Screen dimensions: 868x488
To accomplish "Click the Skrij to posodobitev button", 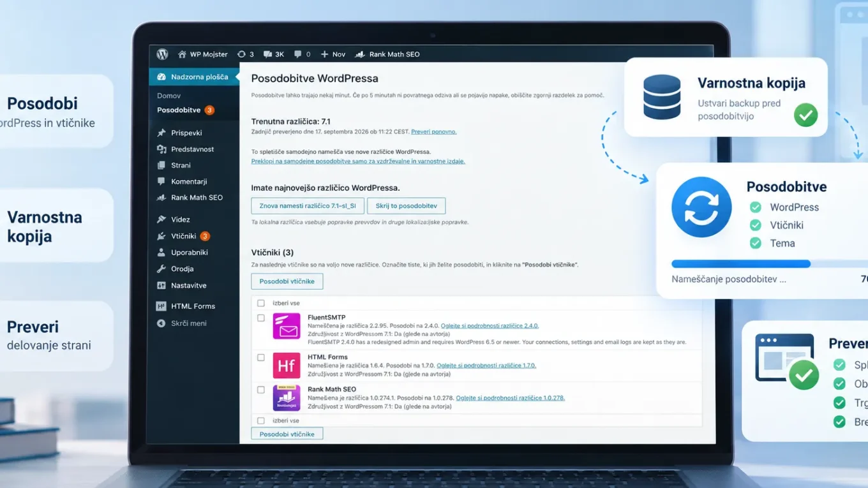I will [406, 206].
